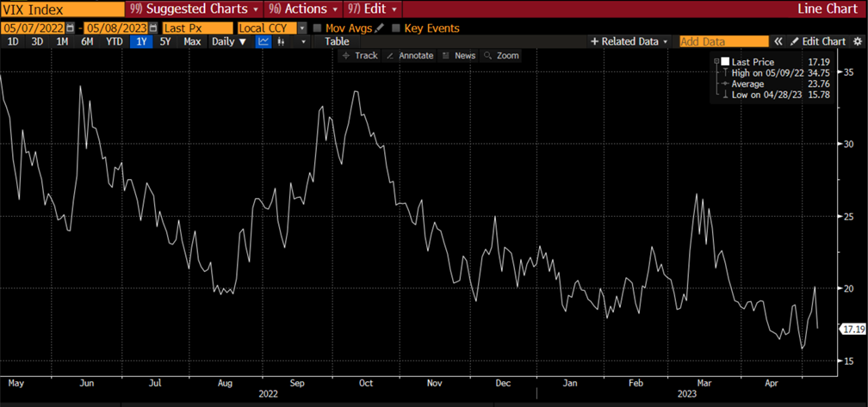Open the Daily periodicity dropdown
Viewport: 868px width, 407px height.
(x=229, y=41)
